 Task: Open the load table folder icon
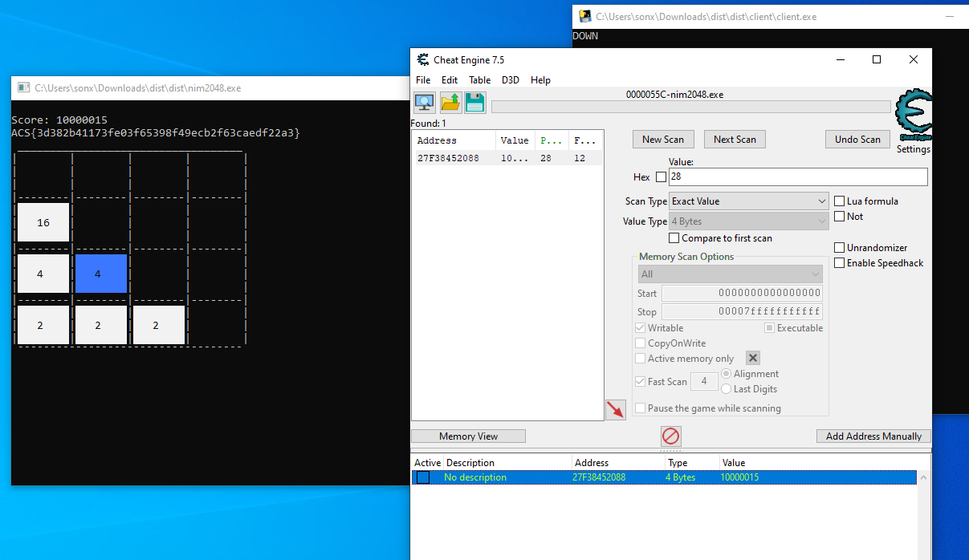point(450,103)
